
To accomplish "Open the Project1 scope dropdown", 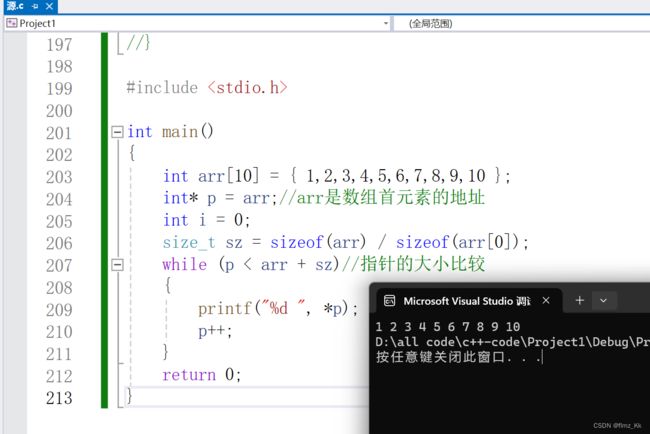I will pos(386,23).
